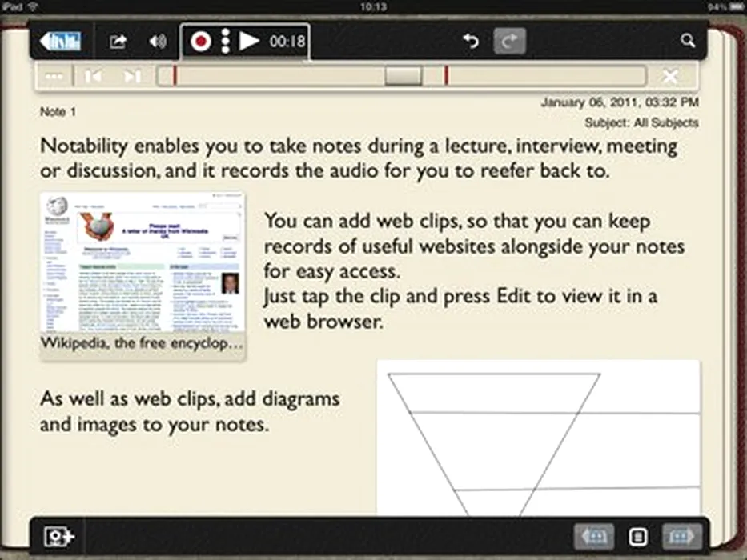Open the three-dot recording options

pyautogui.click(x=226, y=42)
